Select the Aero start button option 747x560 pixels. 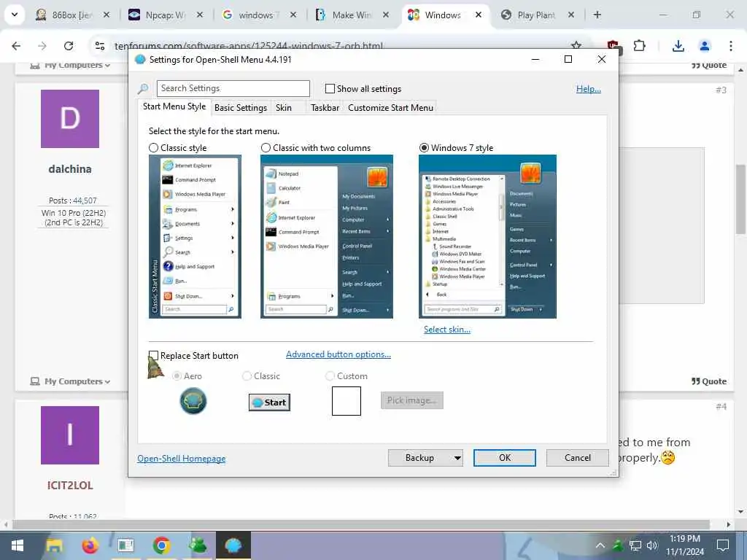pyautogui.click(x=177, y=376)
